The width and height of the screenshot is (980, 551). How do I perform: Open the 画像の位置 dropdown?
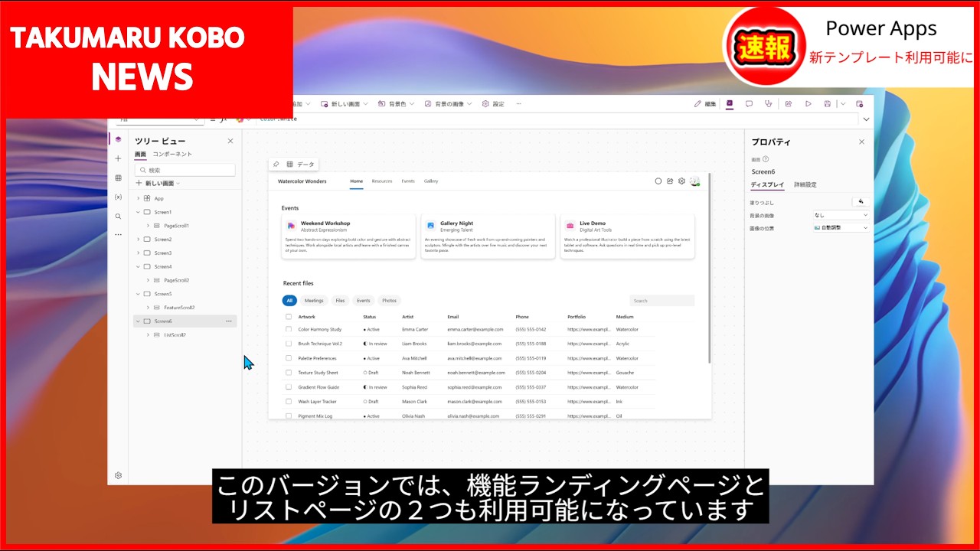tap(841, 228)
